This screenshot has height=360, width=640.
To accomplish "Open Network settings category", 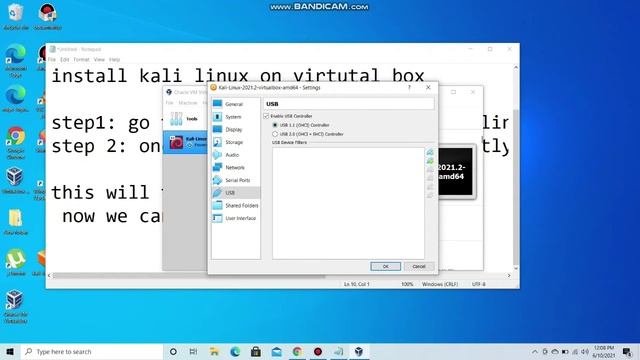I will [x=235, y=167].
